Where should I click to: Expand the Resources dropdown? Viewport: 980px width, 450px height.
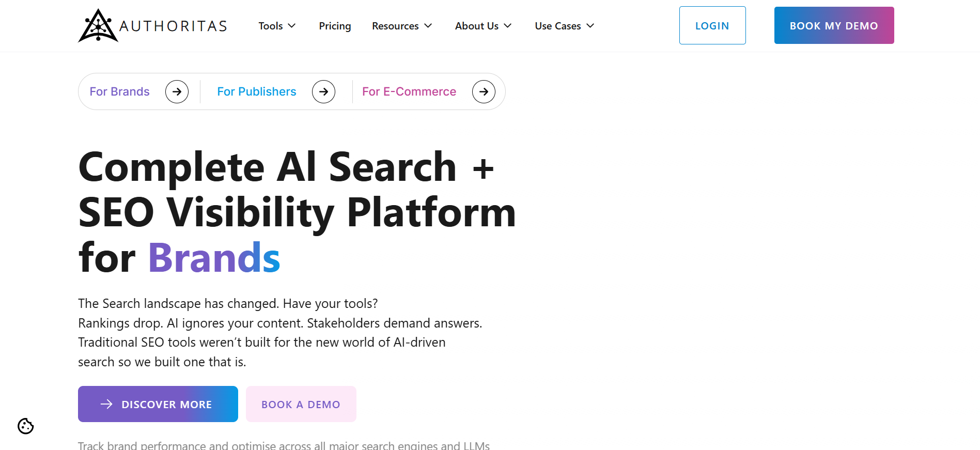pos(402,25)
